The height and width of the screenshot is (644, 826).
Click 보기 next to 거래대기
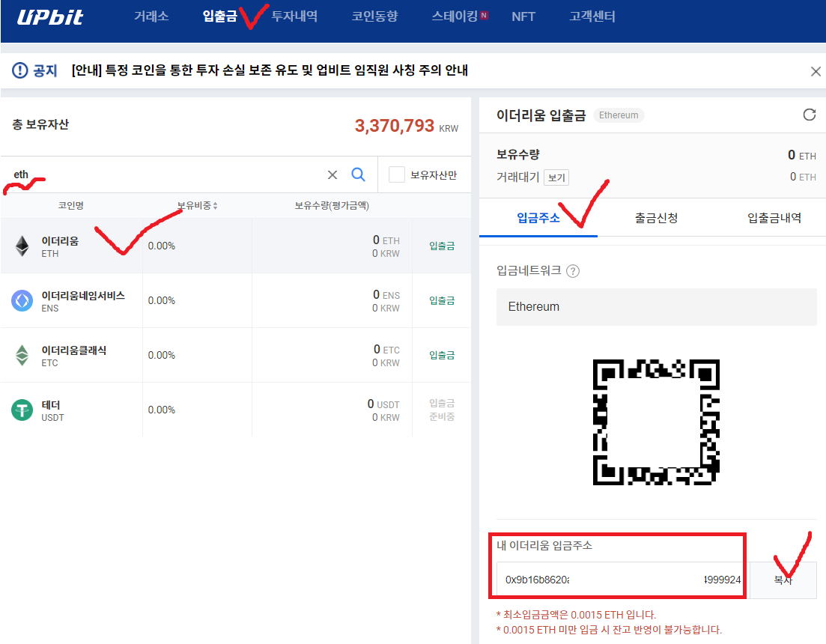pyautogui.click(x=556, y=178)
